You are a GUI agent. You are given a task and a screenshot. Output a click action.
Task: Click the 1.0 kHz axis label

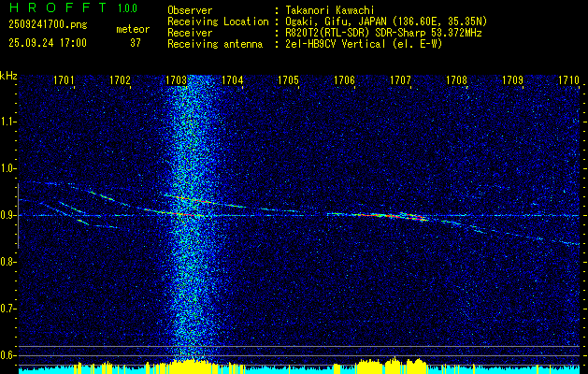pyautogui.click(x=7, y=169)
